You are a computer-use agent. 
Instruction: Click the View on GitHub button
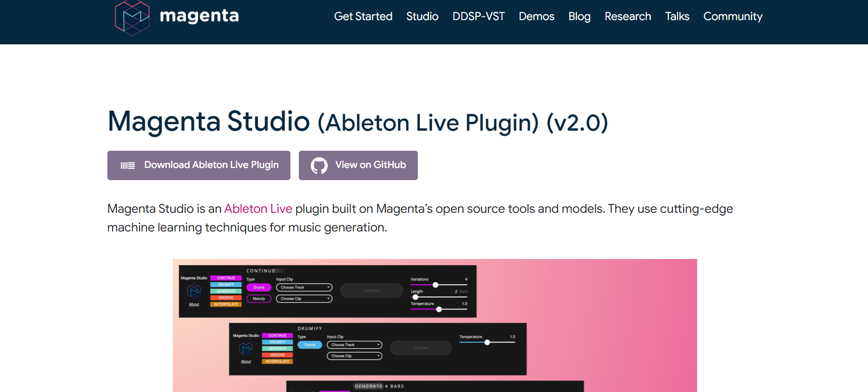358,165
